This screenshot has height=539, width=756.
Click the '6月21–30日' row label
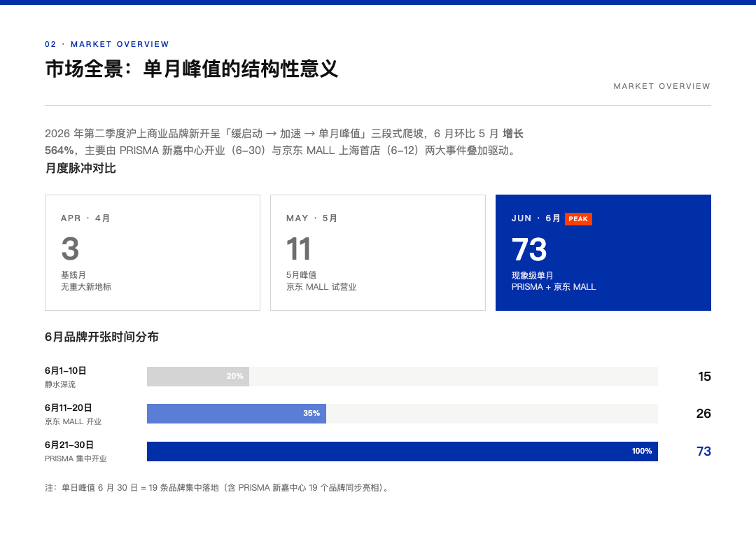coord(69,445)
